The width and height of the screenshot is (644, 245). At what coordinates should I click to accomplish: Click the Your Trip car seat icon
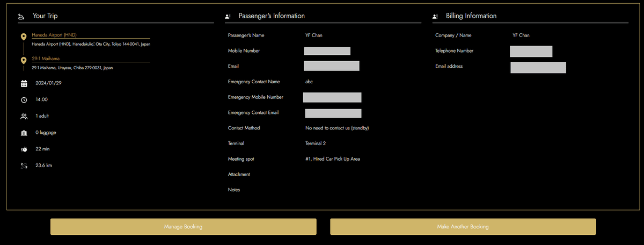point(21,17)
